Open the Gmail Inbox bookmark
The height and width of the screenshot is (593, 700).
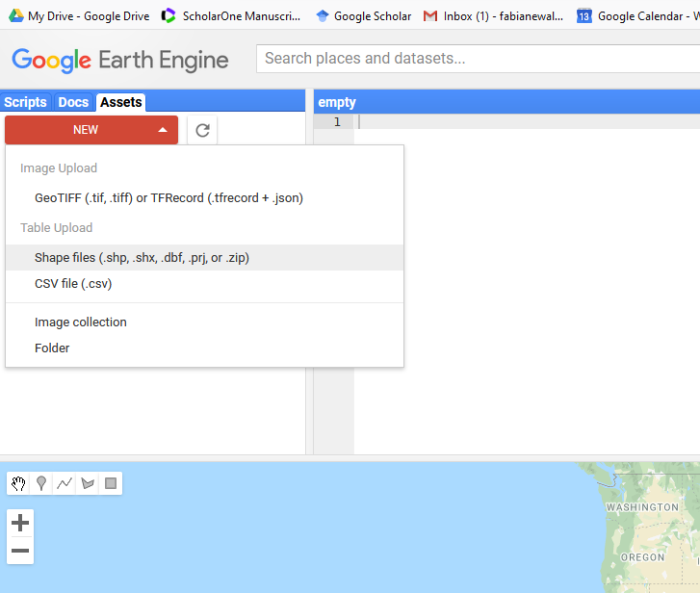pos(493,16)
